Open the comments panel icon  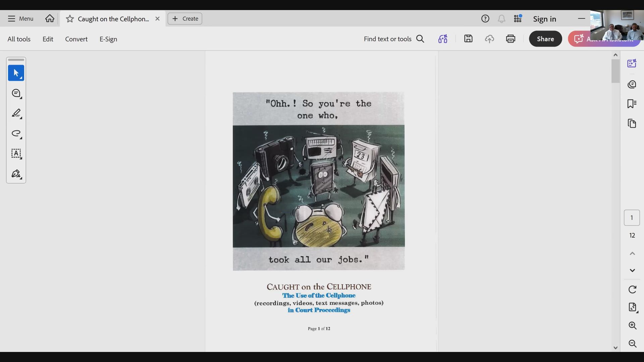point(632,84)
